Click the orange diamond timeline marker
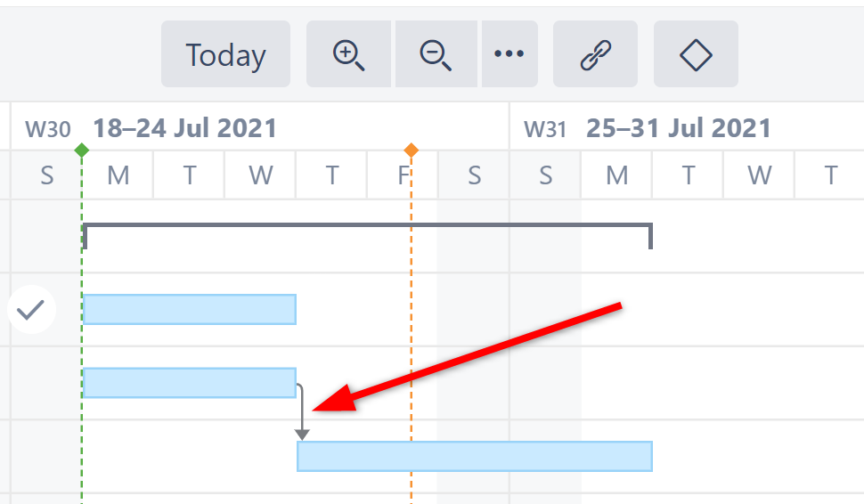The image size is (864, 504). [411, 150]
